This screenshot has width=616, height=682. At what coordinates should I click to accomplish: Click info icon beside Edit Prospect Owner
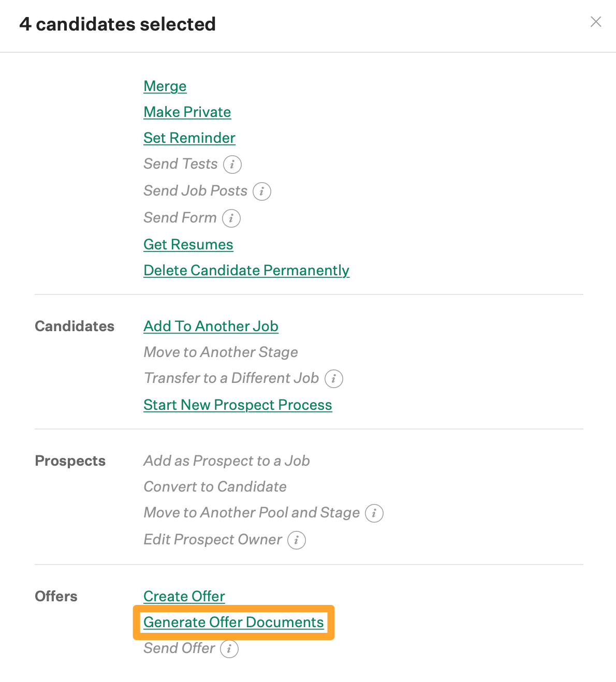point(297,540)
